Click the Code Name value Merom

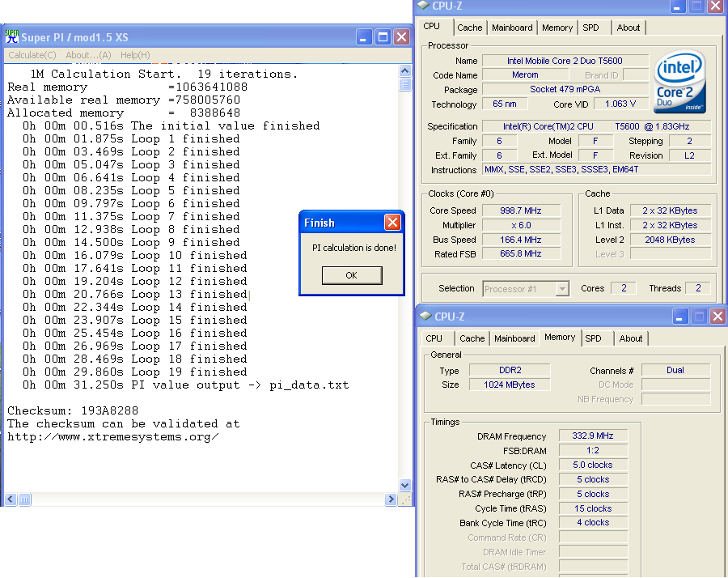pos(526,74)
